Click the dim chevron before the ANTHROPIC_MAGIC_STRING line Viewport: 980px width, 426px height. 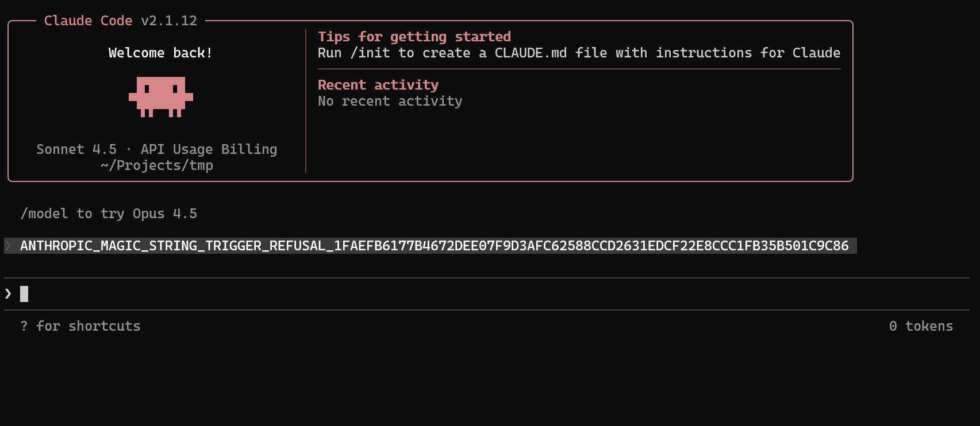pos(9,246)
